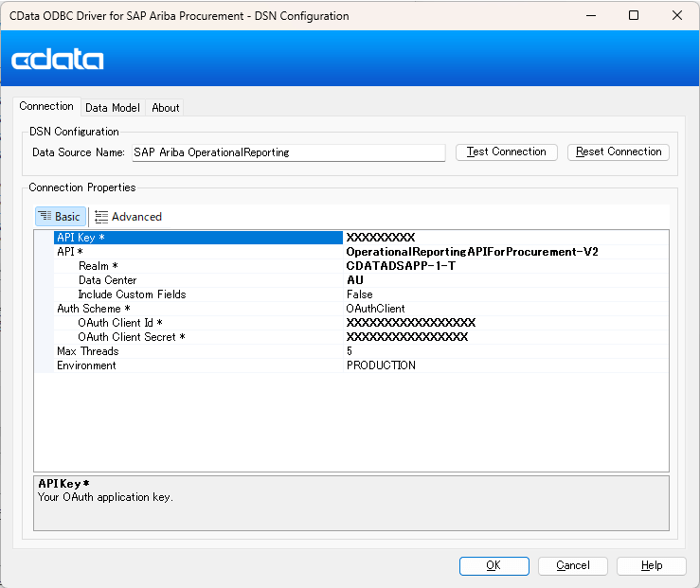Click the OperationalReportingAPIForProcurement-V2 value
This screenshot has height=588, width=700.
pyautogui.click(x=472, y=252)
